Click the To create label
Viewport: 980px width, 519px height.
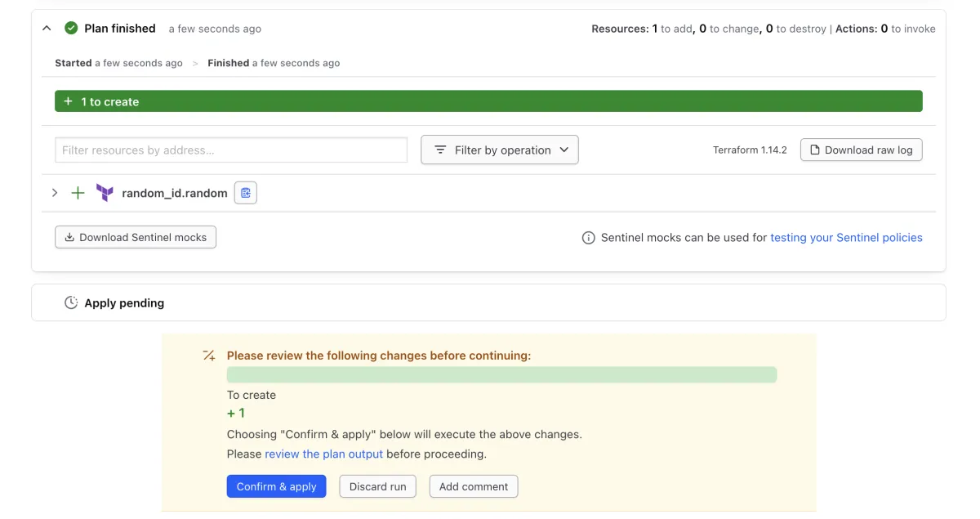pos(252,395)
